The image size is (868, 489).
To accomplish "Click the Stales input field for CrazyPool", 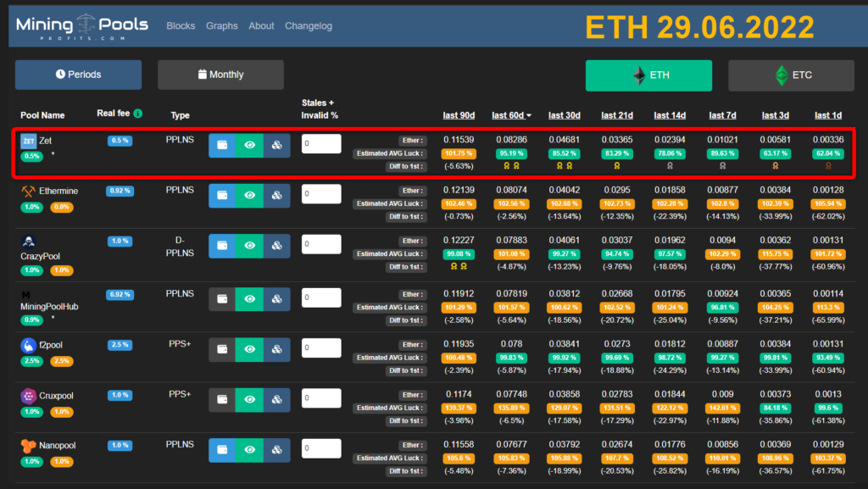I will [x=320, y=246].
